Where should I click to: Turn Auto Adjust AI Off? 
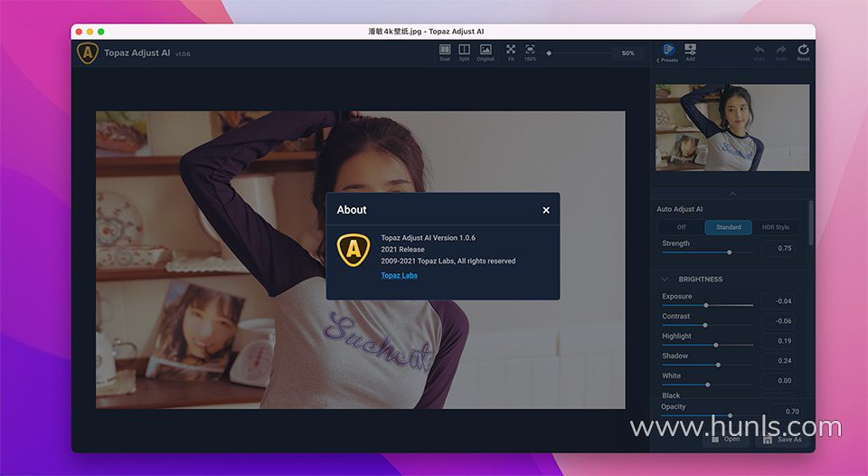coord(681,227)
